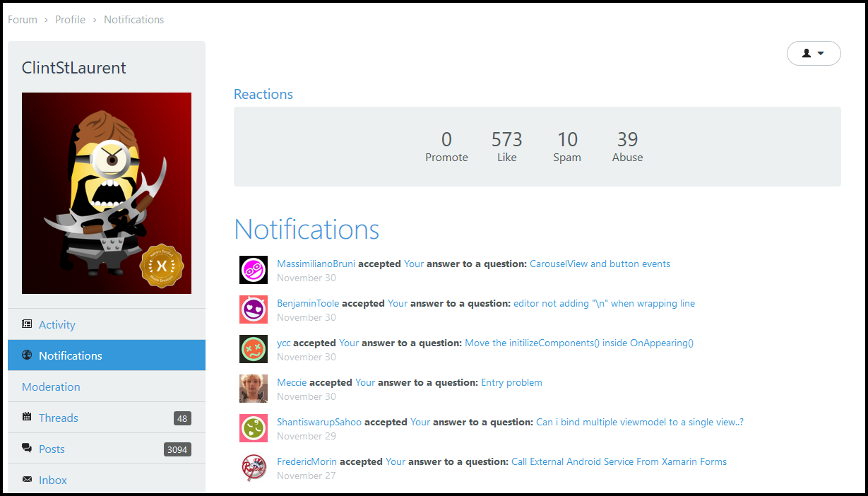Click 'Your' link in ShantiswarupSahoo notification

[420, 422]
